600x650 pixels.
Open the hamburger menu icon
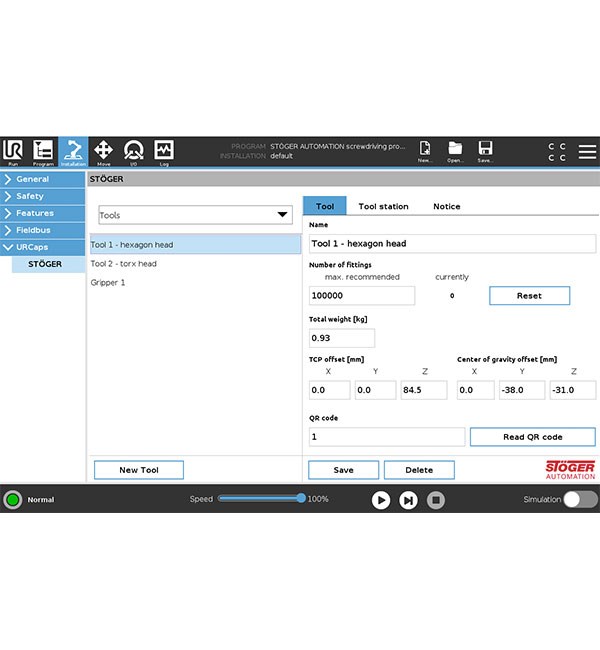[x=587, y=152]
